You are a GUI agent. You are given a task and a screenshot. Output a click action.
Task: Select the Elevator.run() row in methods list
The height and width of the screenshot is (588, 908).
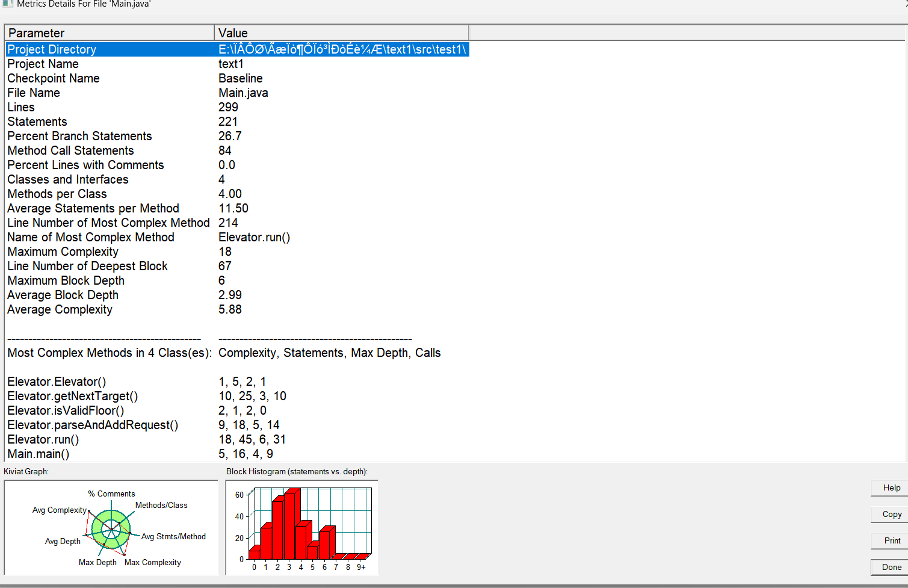coord(237,439)
